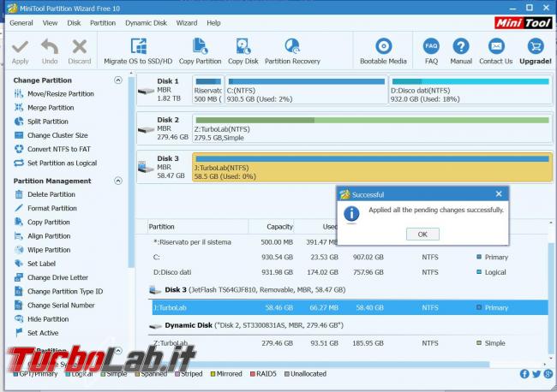Click the sidebar vertical scrollbar
This screenshot has height=392, width=557.
[x=131, y=172]
